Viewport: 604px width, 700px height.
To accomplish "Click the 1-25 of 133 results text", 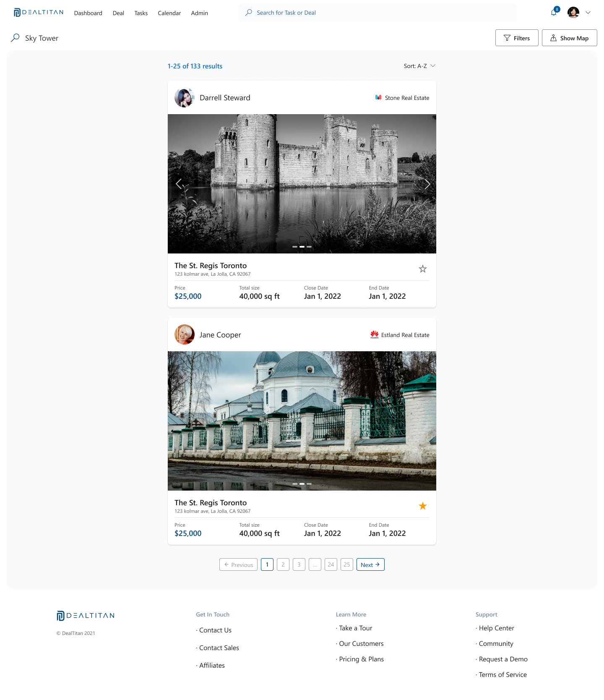I will pos(195,66).
